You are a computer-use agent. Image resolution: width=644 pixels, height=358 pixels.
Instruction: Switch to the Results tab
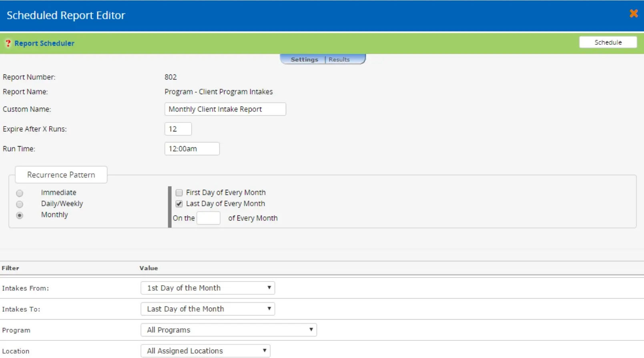click(x=339, y=59)
